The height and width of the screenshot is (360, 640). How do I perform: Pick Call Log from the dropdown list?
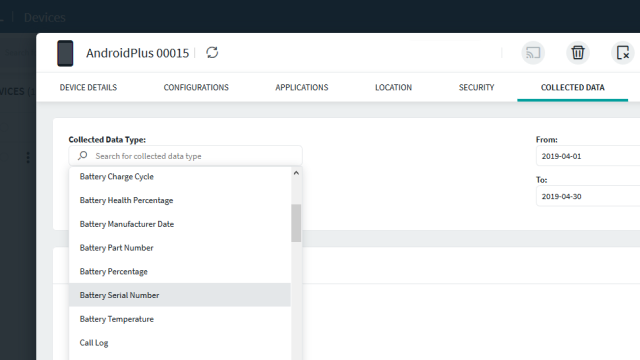click(x=180, y=342)
